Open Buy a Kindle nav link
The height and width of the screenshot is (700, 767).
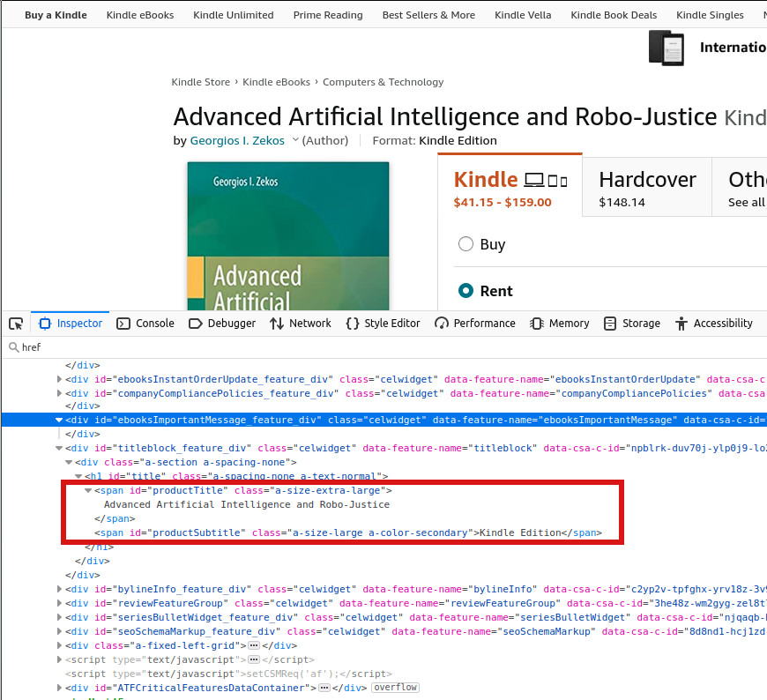click(56, 15)
